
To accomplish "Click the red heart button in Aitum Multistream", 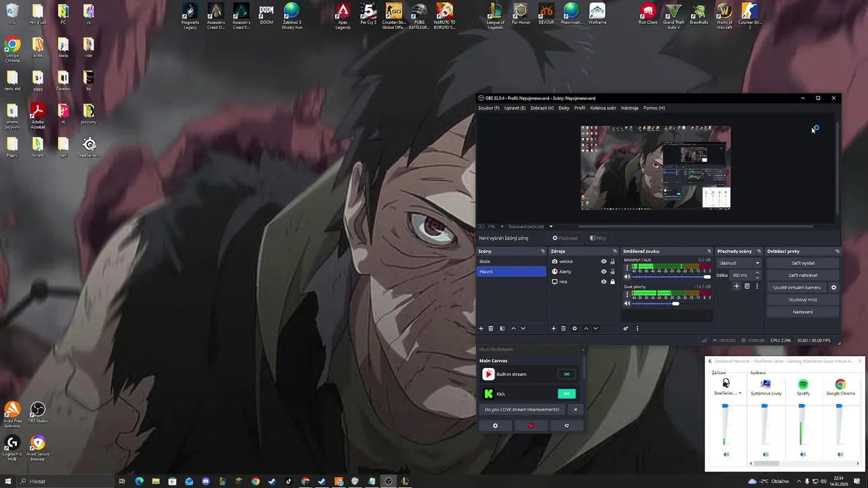I will (x=531, y=426).
